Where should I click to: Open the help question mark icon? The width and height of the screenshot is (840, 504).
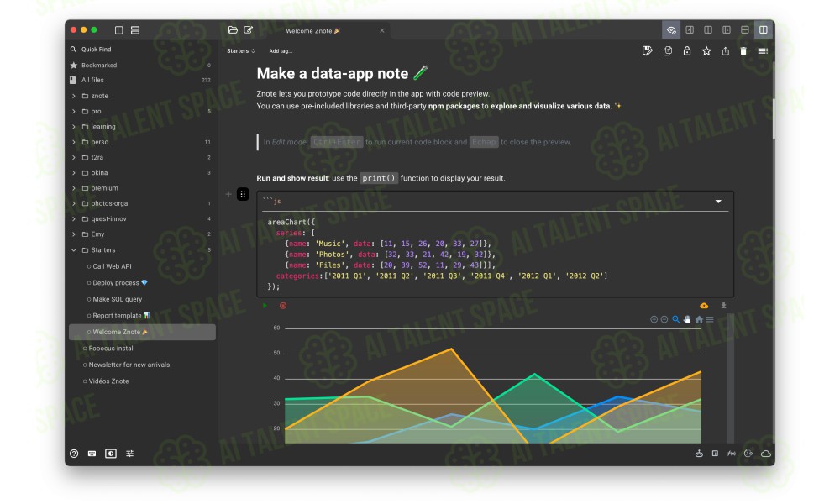point(74,454)
